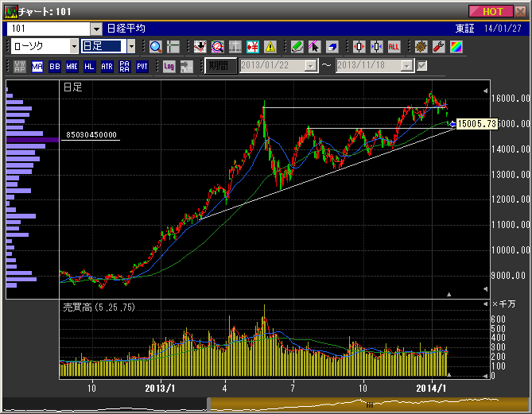Click the 15005.78 current price label
Viewport: 532px width, 414px height.
tap(477, 124)
